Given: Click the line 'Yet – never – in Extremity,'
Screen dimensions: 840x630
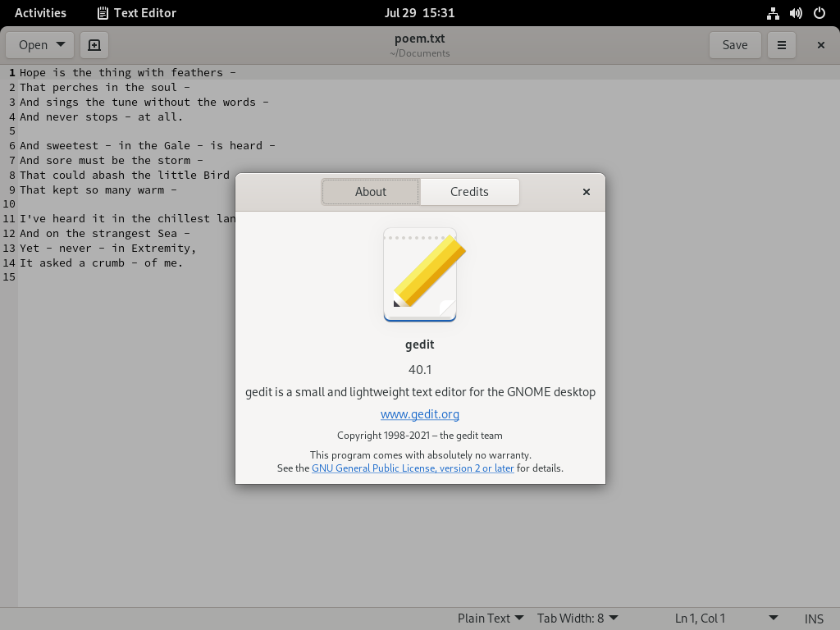Looking at the screenshot, I should (x=108, y=248).
